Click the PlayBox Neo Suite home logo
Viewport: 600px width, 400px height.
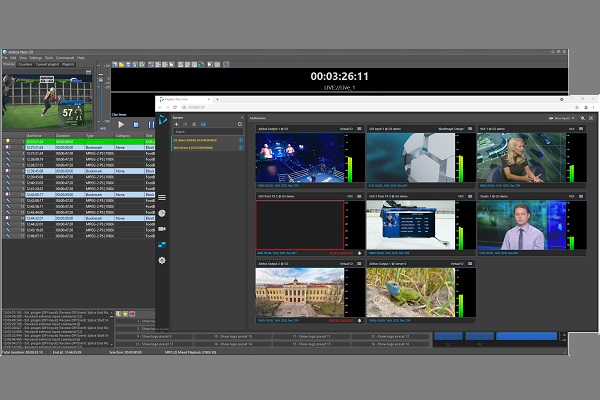click(163, 119)
